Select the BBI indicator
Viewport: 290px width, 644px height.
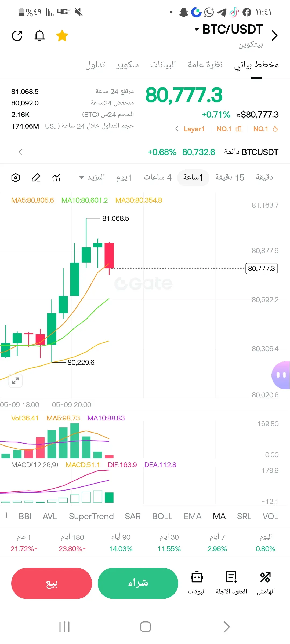(25, 517)
